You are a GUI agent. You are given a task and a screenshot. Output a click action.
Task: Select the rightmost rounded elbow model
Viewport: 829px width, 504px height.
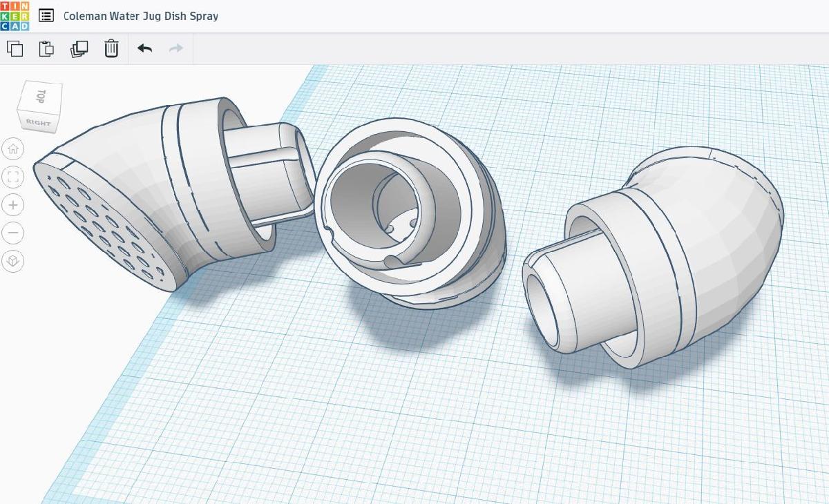(x=653, y=255)
